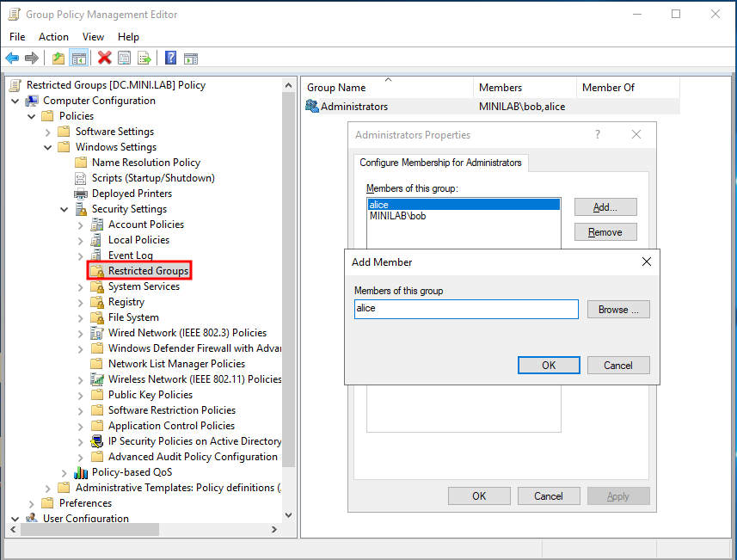
Task: Select Network List Manager Policies in tree
Action: pyautogui.click(x=176, y=364)
